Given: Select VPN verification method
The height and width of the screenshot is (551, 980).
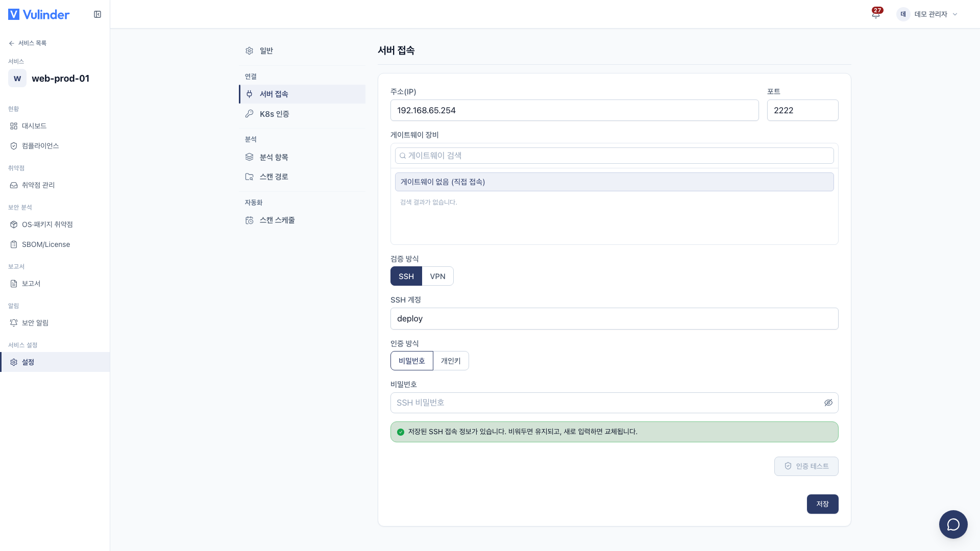Looking at the screenshot, I should 437,277.
